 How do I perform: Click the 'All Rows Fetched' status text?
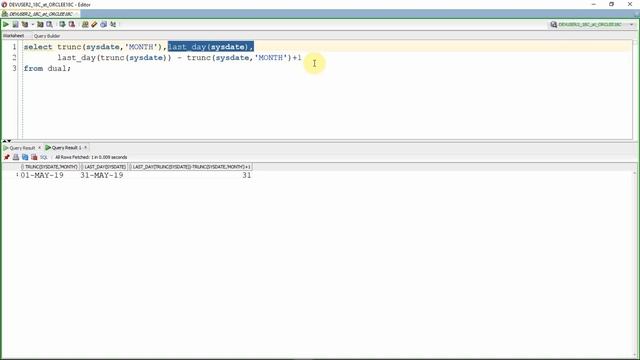(91, 157)
